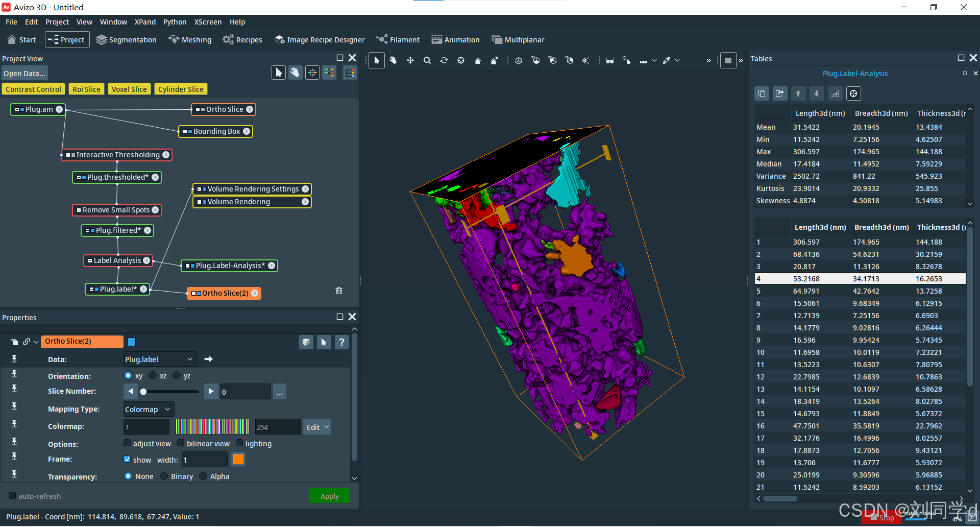This screenshot has width=980, height=527.
Task: Click the Slice Number slider handle
Action: point(143,392)
